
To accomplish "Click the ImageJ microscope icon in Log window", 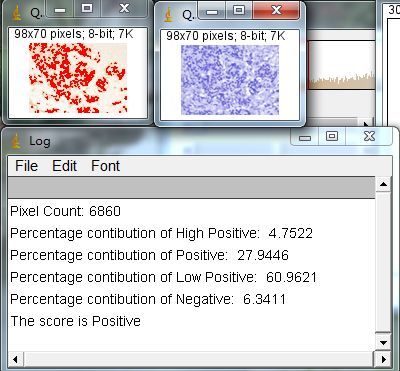I will (16, 141).
